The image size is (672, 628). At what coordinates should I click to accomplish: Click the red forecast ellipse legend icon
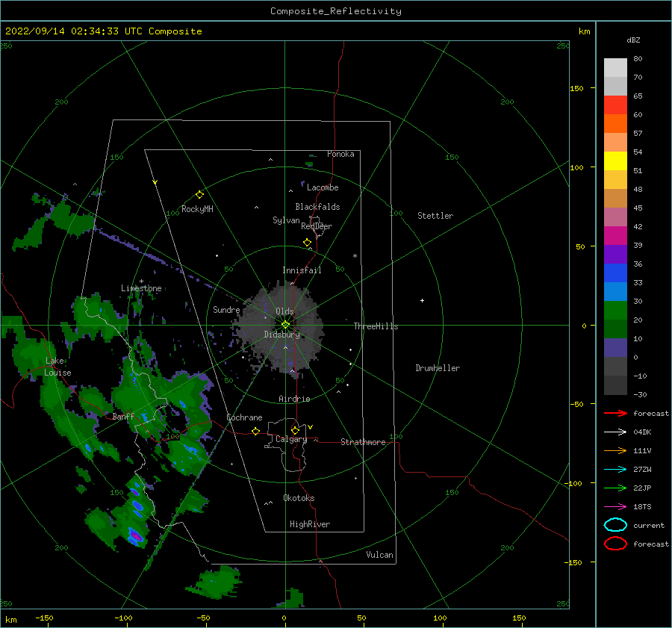[615, 544]
